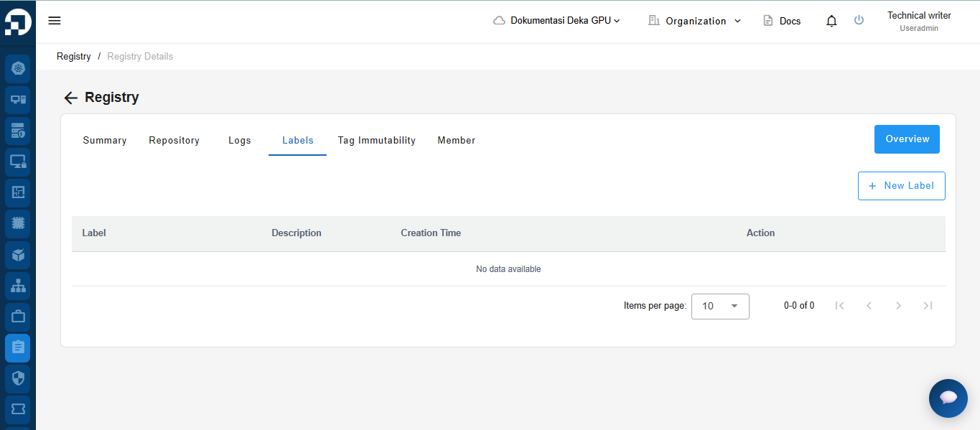Viewport: 980px width, 430px height.
Task: Select the shield security sidebar icon
Action: [18, 378]
